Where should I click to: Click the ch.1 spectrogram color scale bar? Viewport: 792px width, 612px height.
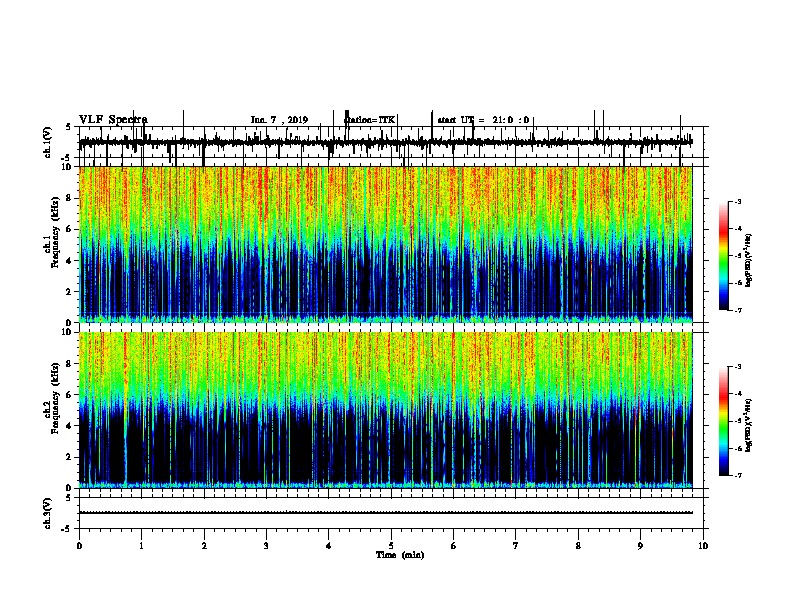click(x=724, y=256)
